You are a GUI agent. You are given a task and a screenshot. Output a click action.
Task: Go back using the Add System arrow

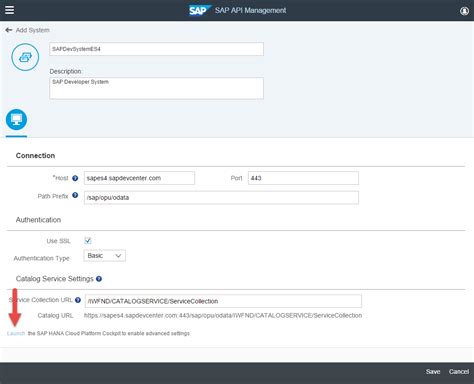click(9, 30)
